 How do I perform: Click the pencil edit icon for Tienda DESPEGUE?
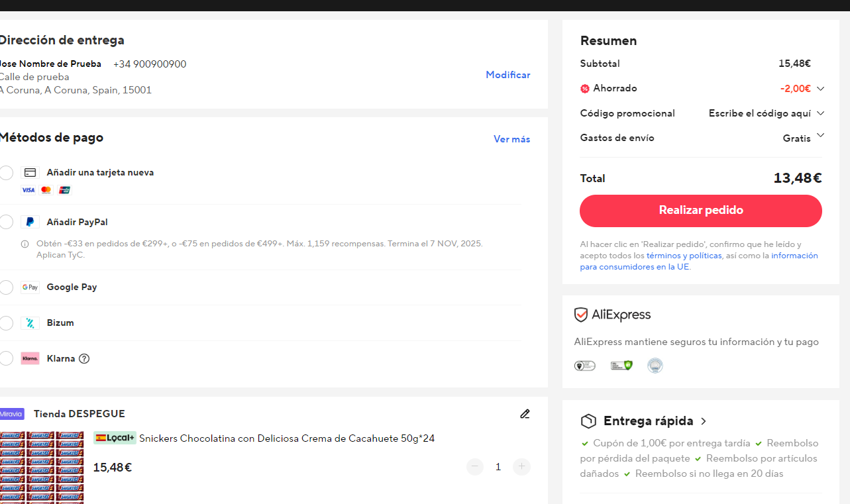point(525,414)
